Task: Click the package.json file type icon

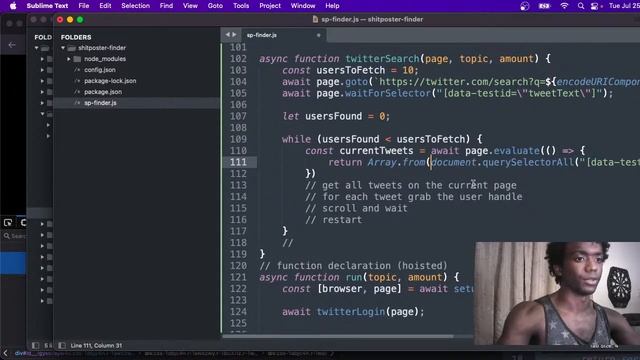Action: tap(77, 92)
